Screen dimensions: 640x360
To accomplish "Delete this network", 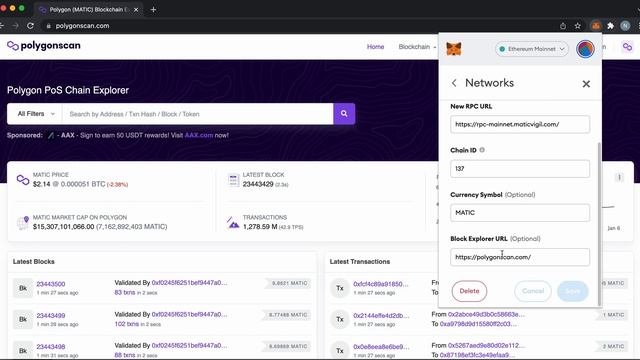I will coord(469,291).
